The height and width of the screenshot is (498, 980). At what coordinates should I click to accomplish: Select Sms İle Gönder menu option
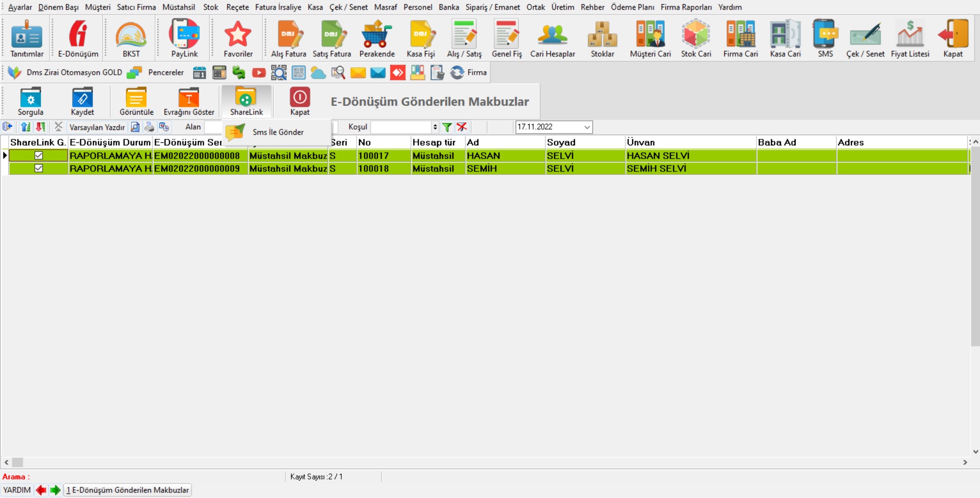tap(278, 132)
